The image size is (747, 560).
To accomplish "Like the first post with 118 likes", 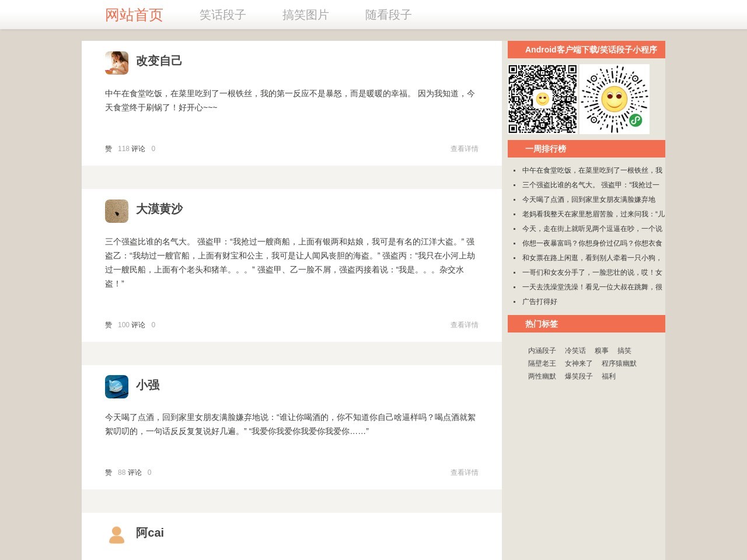I will (109, 149).
